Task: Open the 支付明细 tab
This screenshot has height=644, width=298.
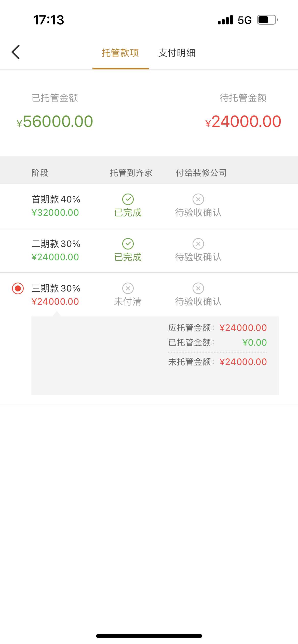Action: (x=177, y=53)
